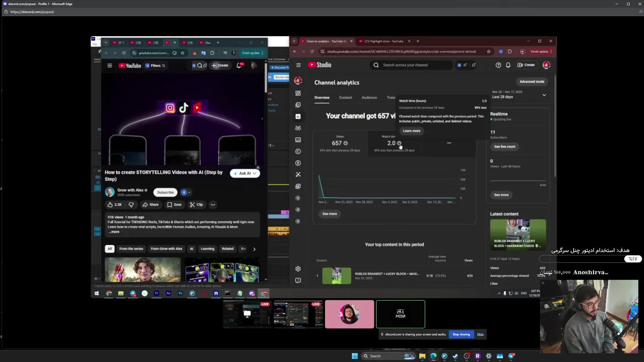
Task: Click See more under the analytics chart
Action: [x=330, y=214]
